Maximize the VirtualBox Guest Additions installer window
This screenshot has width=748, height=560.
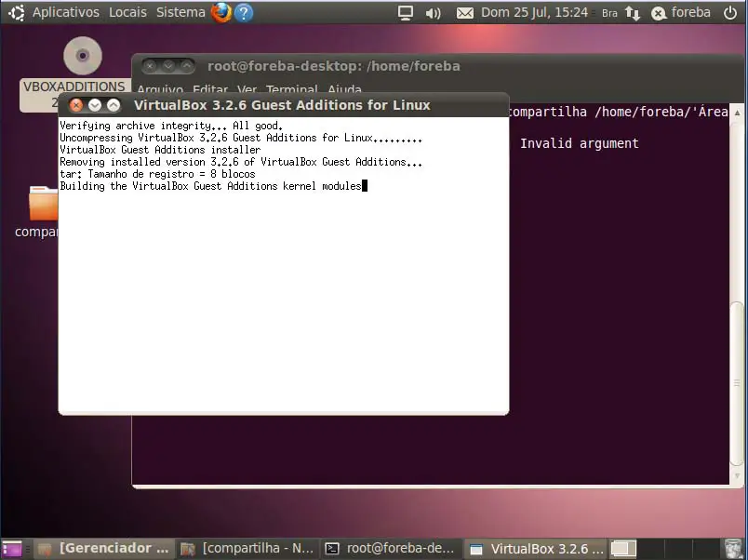click(114, 105)
